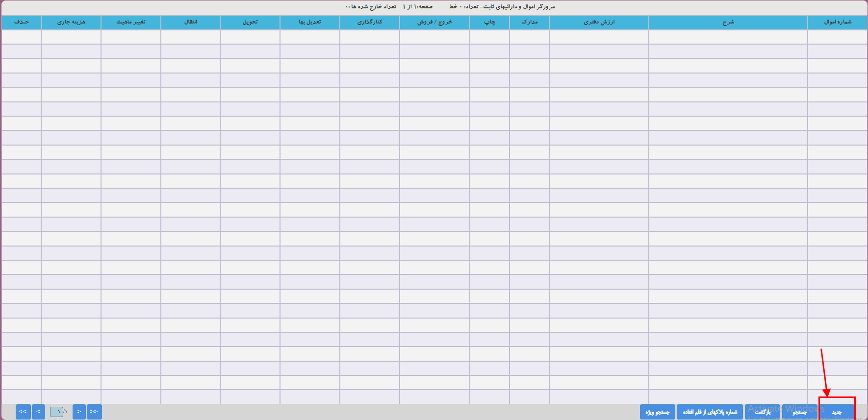The width and height of the screenshot is (868, 420).
Task: Click the شرح column header
Action: click(x=728, y=22)
